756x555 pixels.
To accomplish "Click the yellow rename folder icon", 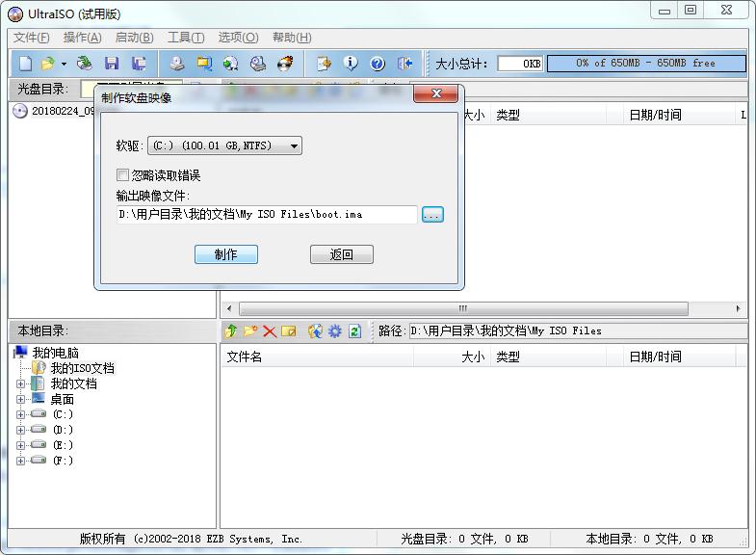I will [x=289, y=330].
